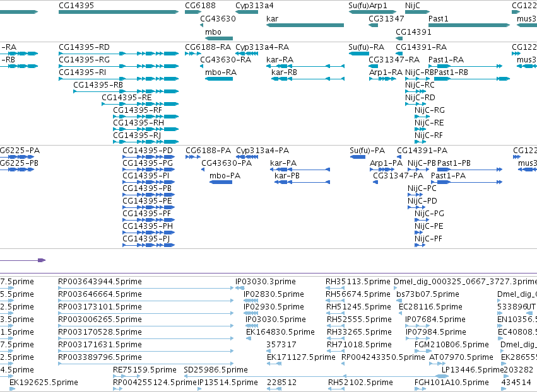Click the Cyp313a4 gene label
537x392 pixels.
click(254, 6)
